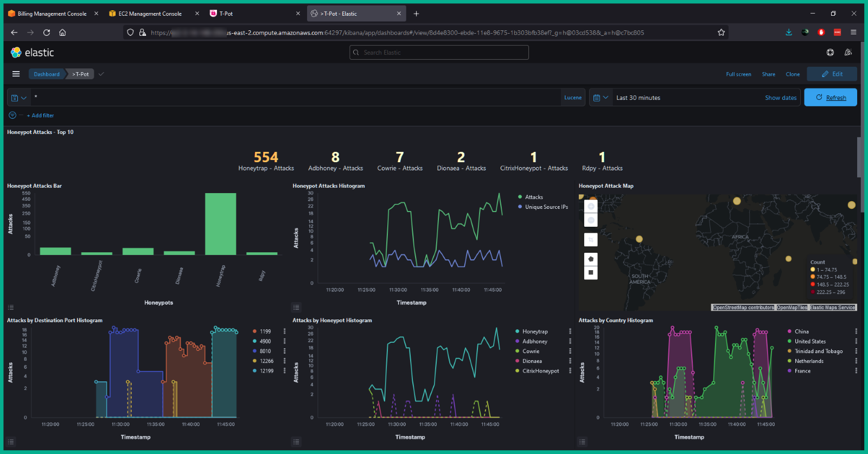The image size is (868, 454).
Task: Open options for France legend entry
Action: click(x=856, y=370)
